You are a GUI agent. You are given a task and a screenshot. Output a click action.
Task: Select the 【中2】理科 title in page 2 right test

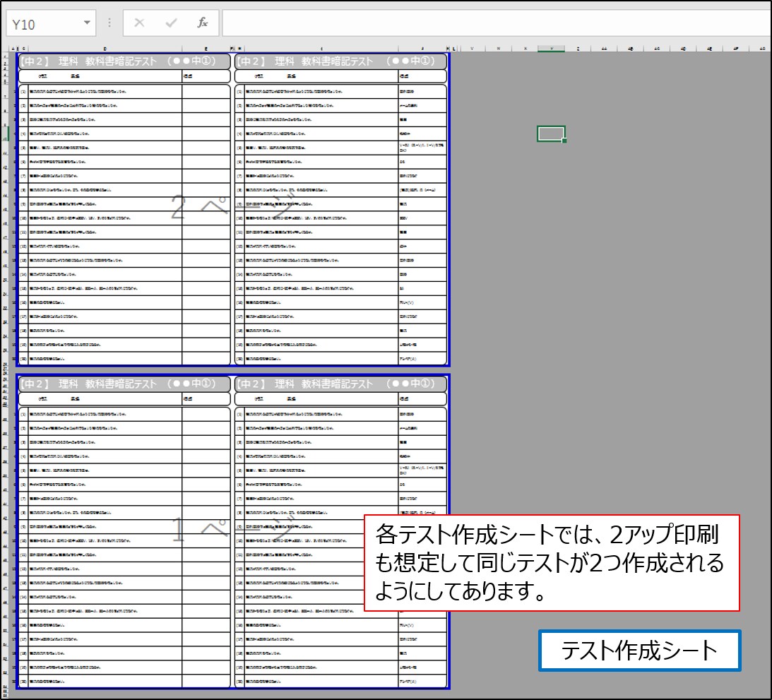(x=340, y=61)
